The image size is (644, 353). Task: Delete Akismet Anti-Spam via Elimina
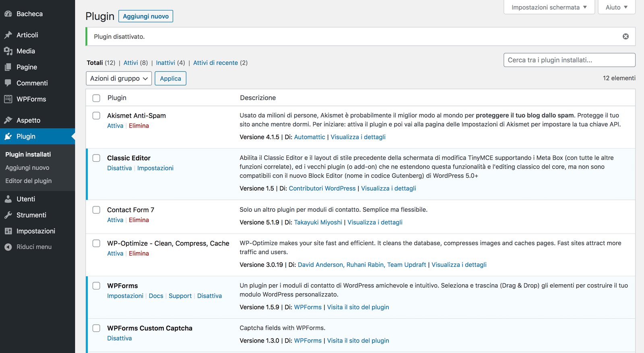(x=139, y=126)
